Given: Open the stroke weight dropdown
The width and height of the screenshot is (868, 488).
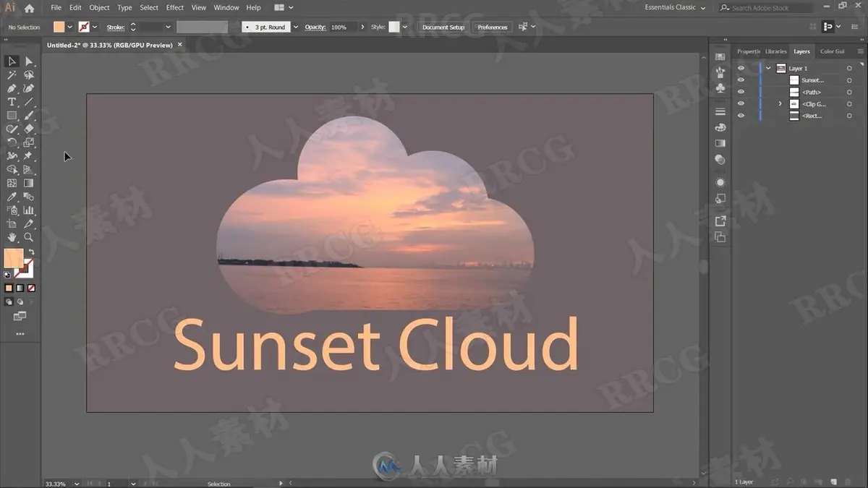Looking at the screenshot, I should [x=168, y=27].
